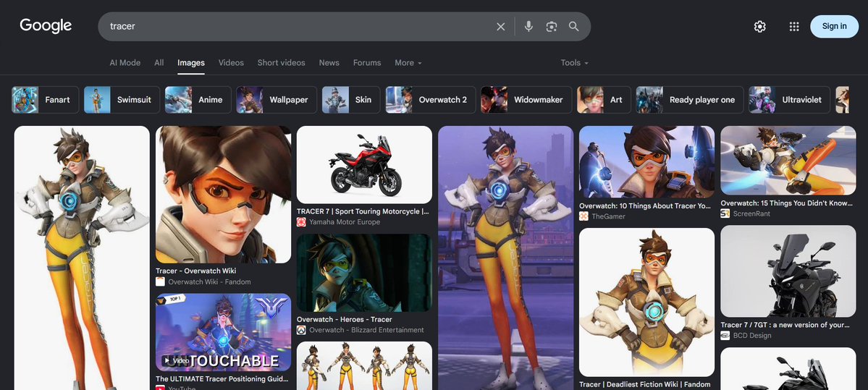Click the Video badge on the Tracer guide thumbnail

176,360
